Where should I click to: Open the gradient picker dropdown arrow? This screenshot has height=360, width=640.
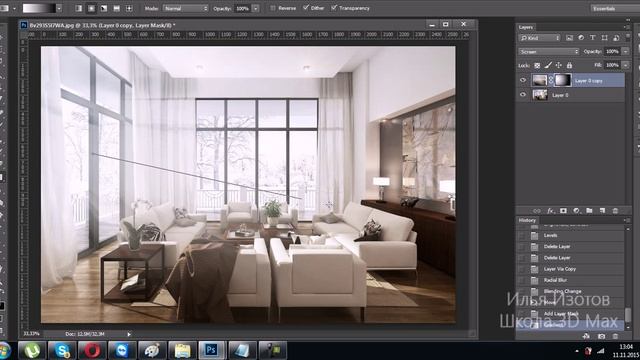59,8
